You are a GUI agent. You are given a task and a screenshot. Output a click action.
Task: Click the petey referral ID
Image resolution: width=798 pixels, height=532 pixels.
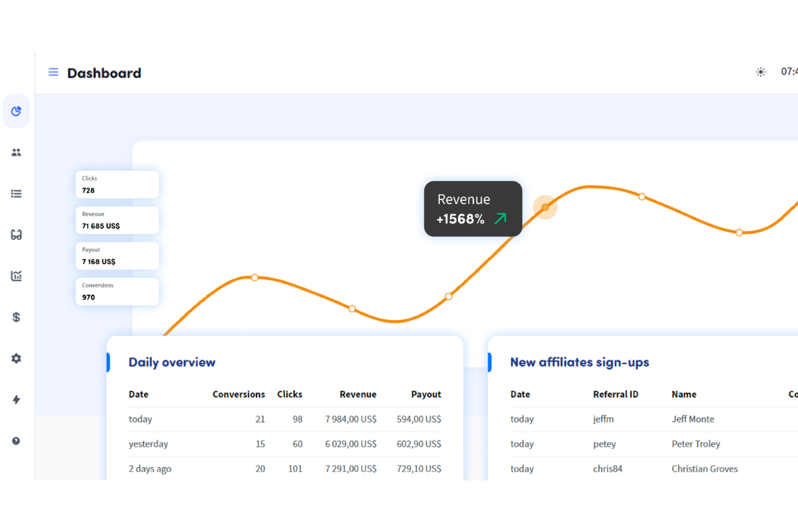(x=604, y=444)
